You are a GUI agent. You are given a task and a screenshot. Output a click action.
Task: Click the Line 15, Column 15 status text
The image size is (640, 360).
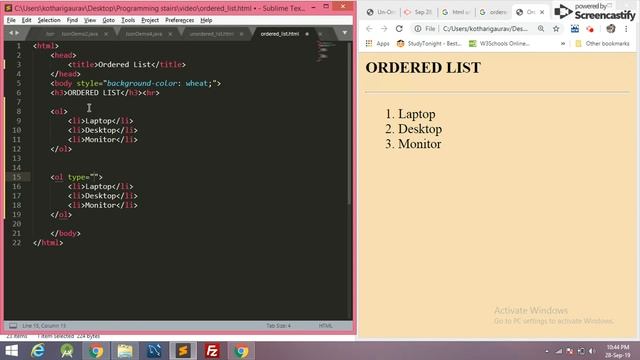click(44, 326)
